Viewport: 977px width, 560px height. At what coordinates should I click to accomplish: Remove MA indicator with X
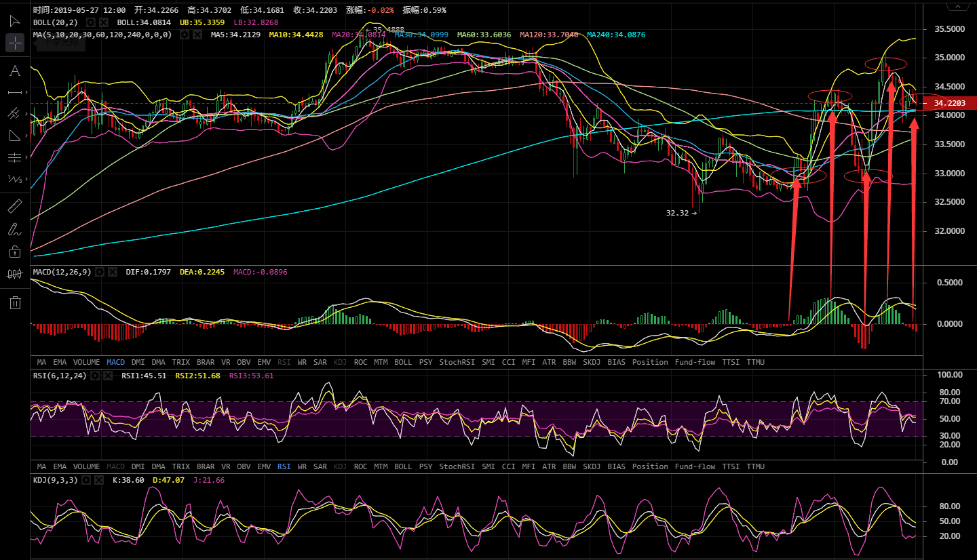tap(197, 34)
